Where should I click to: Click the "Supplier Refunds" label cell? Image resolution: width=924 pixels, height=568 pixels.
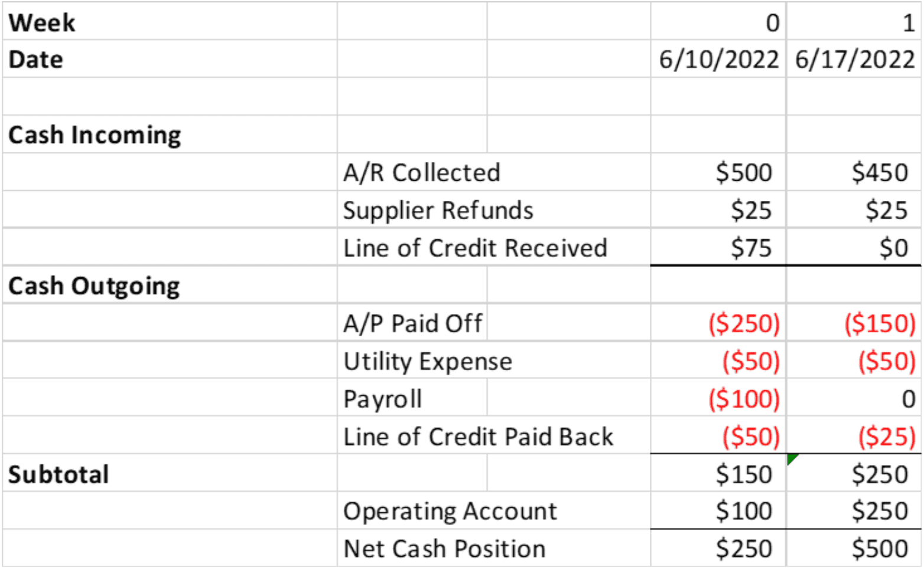pos(438,210)
